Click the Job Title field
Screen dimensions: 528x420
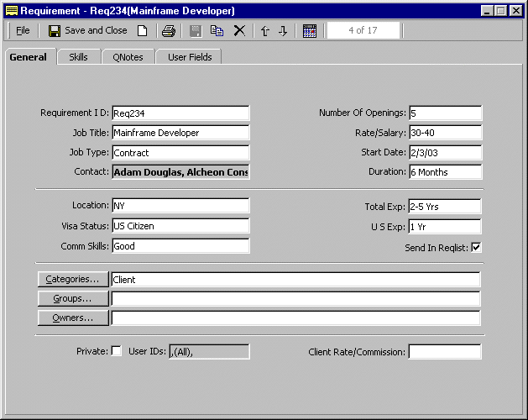coord(180,133)
